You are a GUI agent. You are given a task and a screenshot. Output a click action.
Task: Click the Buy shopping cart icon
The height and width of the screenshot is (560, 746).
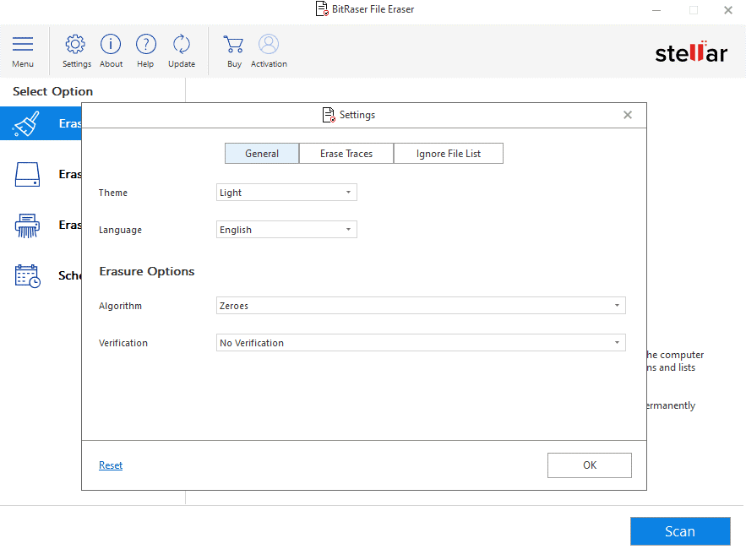[x=234, y=44]
